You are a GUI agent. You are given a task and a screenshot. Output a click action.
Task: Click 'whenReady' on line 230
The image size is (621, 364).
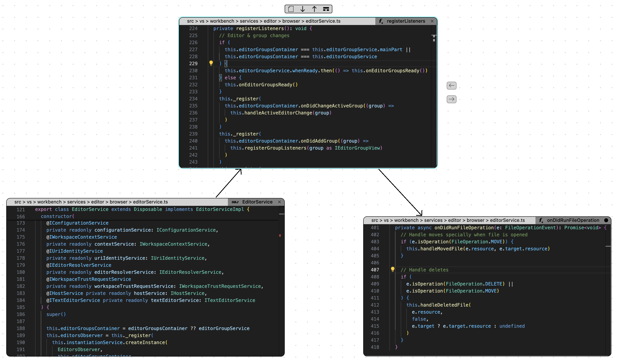[305, 71]
